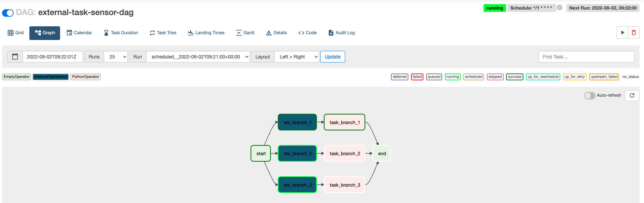Switch to the Grid tab

coord(16,33)
